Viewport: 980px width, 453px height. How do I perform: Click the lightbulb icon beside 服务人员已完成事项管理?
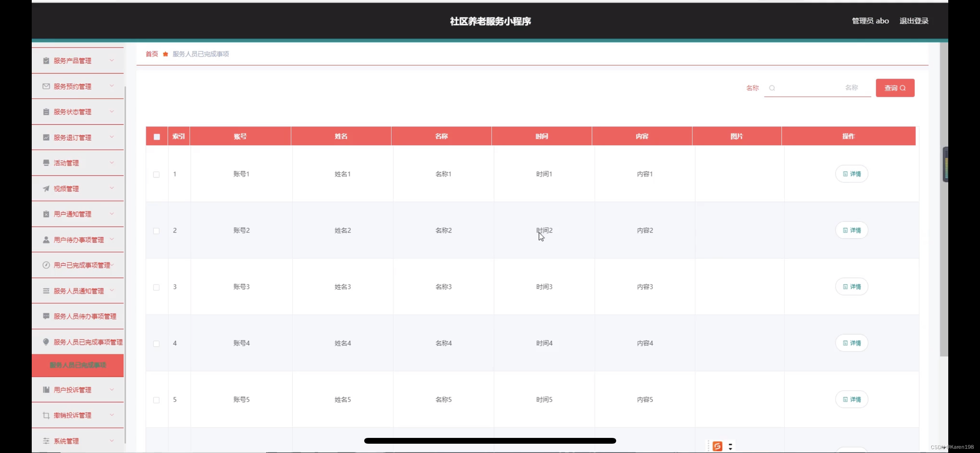click(x=46, y=341)
